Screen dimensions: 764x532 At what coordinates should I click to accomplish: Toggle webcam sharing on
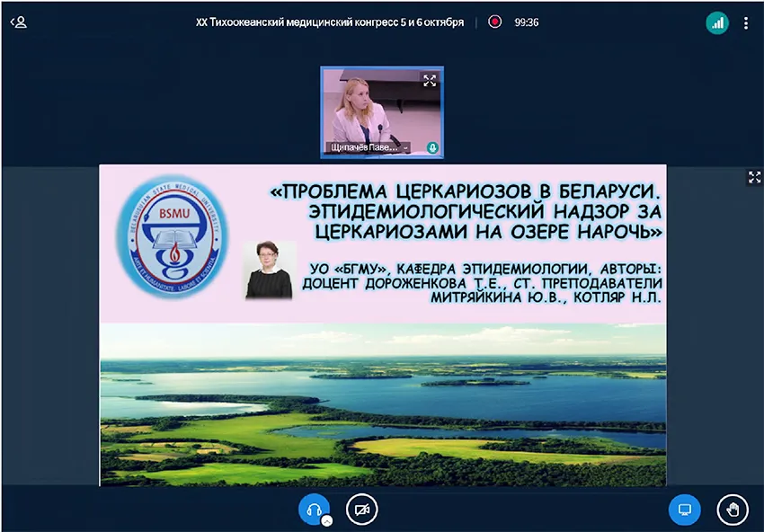click(362, 510)
